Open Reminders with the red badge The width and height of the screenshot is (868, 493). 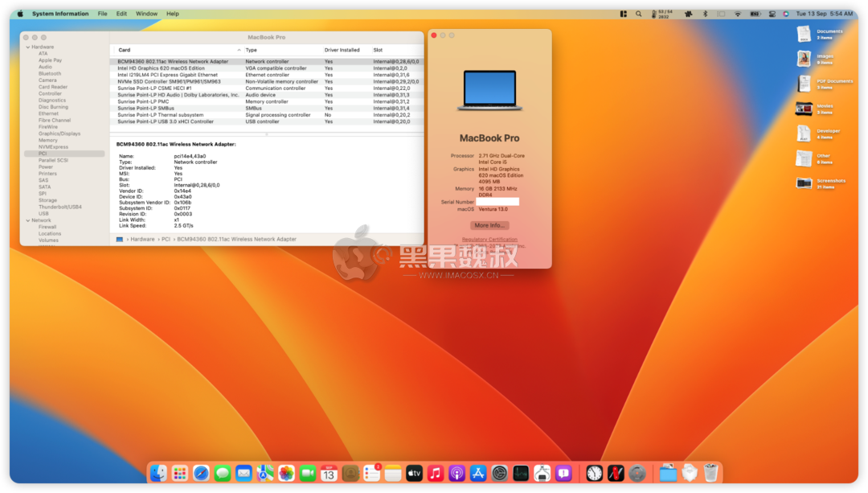[371, 473]
